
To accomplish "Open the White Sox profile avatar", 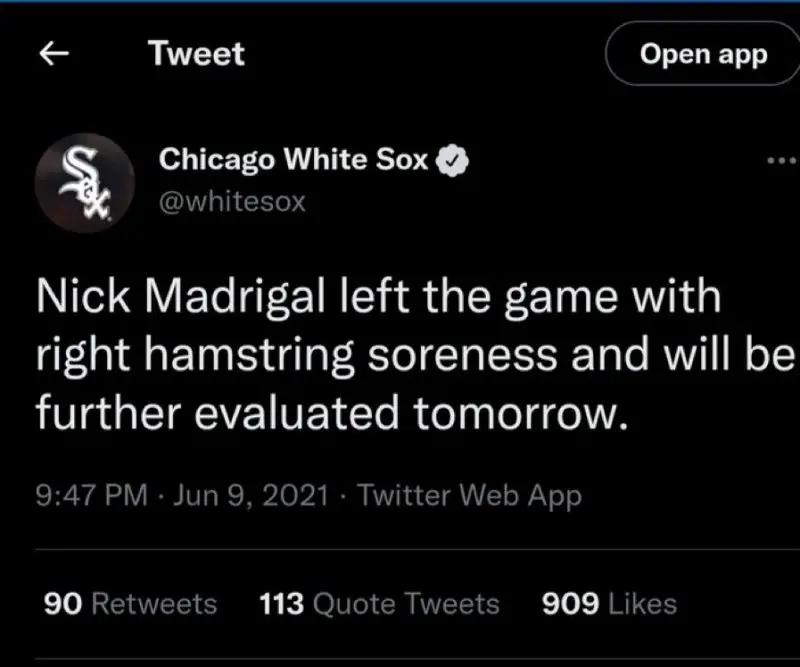I will coord(84,182).
